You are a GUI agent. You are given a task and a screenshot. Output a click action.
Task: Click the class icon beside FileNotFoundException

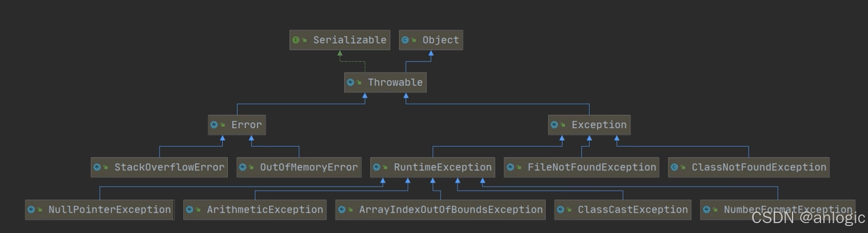tap(511, 167)
